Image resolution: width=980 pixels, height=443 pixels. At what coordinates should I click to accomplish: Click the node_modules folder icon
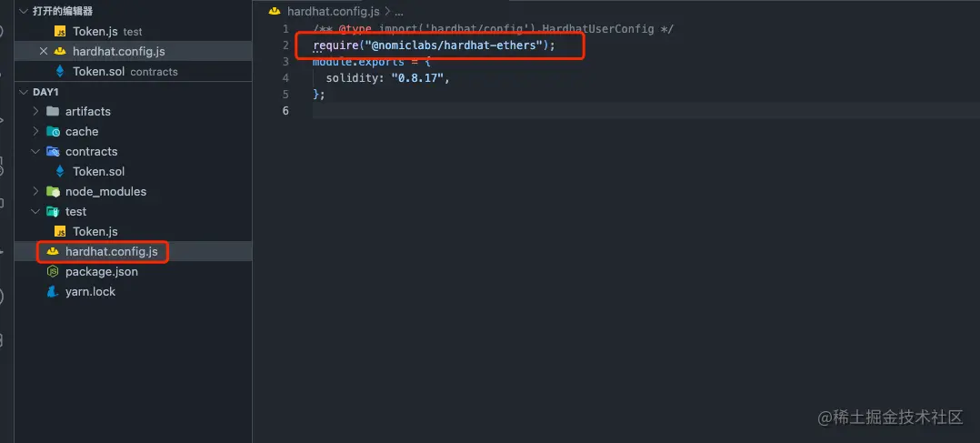pyautogui.click(x=53, y=191)
